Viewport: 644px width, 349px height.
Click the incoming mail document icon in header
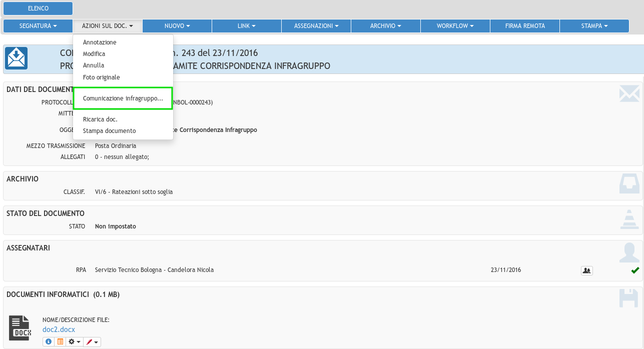point(17,58)
